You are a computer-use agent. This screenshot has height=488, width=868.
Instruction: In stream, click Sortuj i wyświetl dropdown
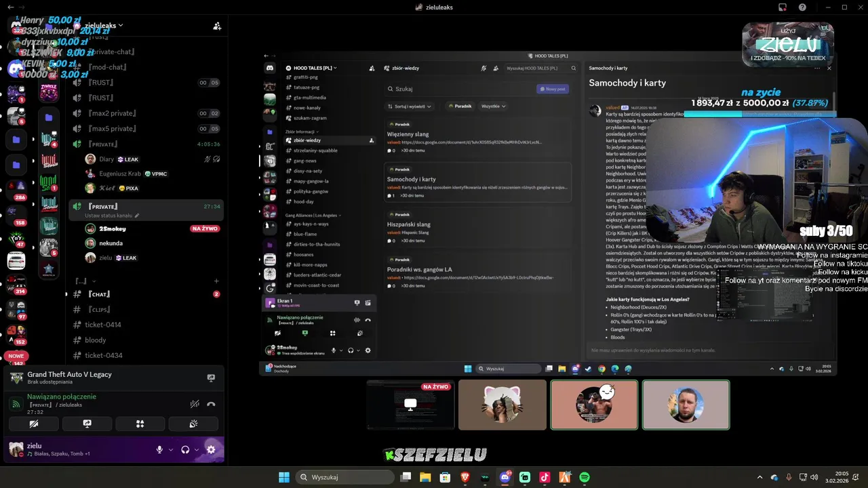click(x=409, y=106)
